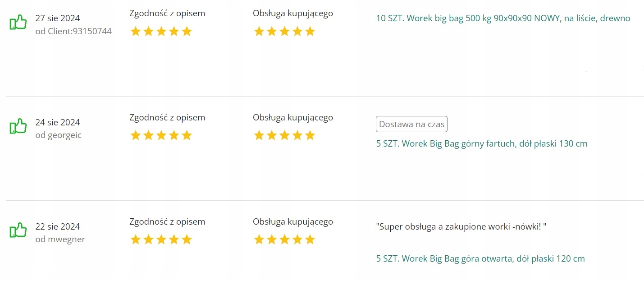Click buyer service stars in georgeic review
The height and width of the screenshot is (281, 644).
284,136
